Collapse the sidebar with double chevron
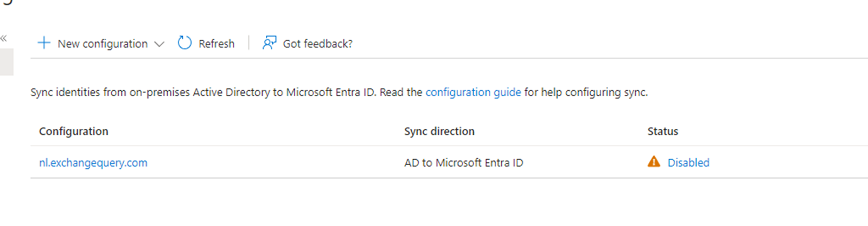868x226 pixels. pyautogui.click(x=4, y=38)
